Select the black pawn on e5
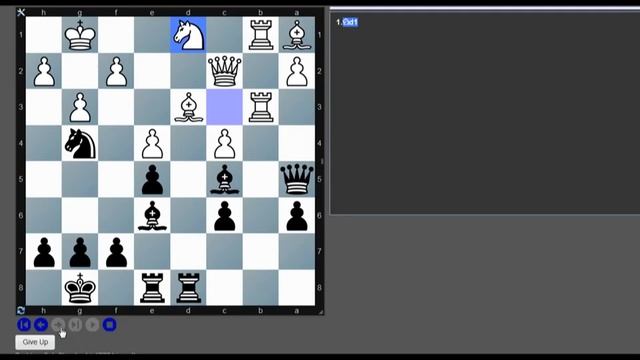This screenshot has height=360, width=640. [x=152, y=179]
